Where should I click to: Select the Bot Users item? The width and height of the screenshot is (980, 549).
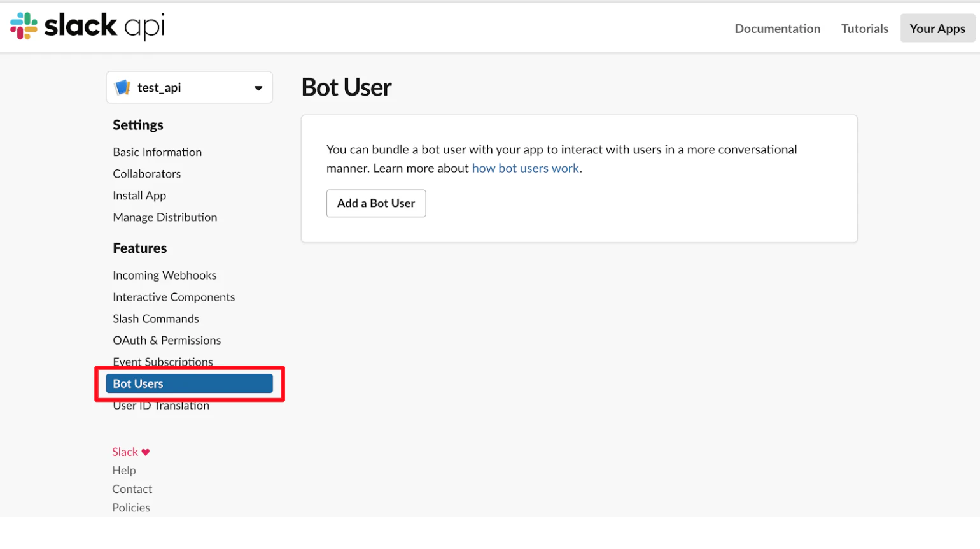pyautogui.click(x=189, y=383)
